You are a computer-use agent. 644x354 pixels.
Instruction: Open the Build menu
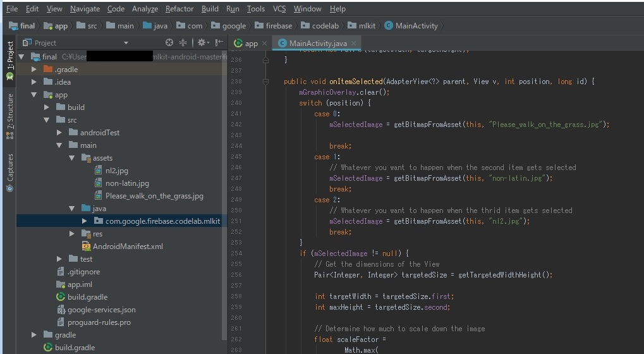[x=210, y=9]
